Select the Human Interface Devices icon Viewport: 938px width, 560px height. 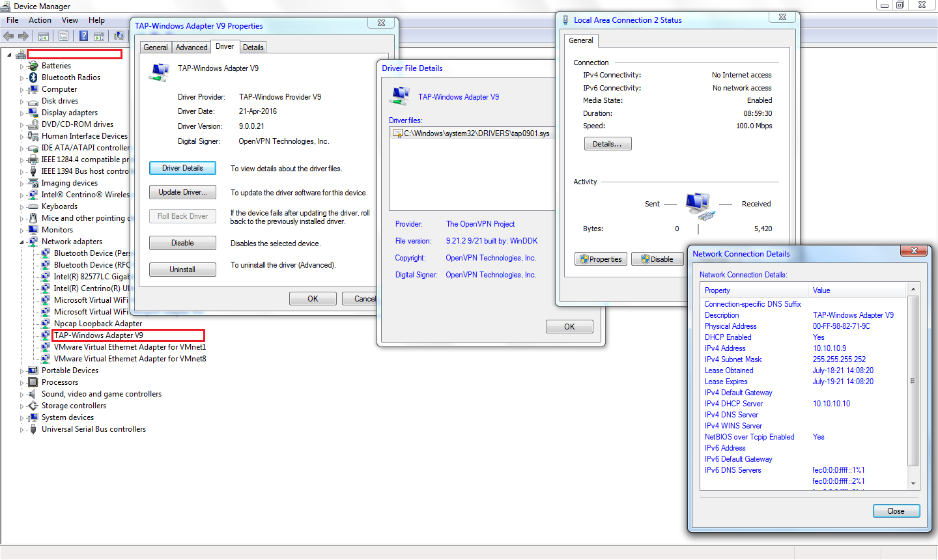[33, 136]
